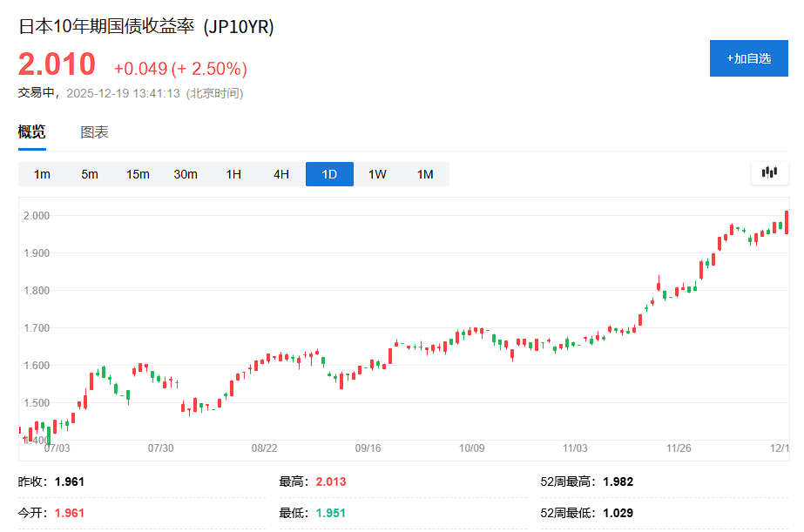This screenshot has width=804, height=532.
Task: Click the 11/26 date marker on axis
Action: tap(679, 448)
